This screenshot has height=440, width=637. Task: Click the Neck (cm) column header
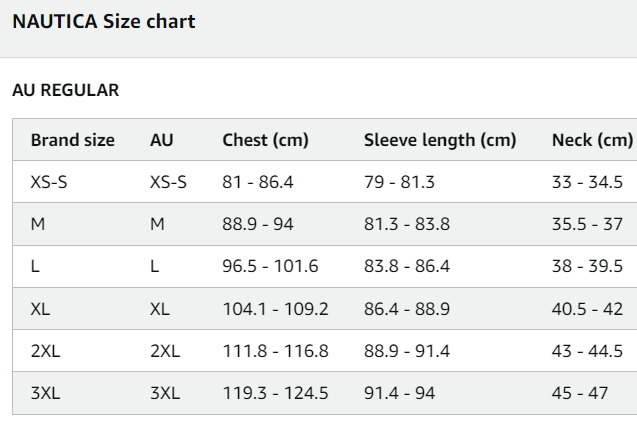592,140
